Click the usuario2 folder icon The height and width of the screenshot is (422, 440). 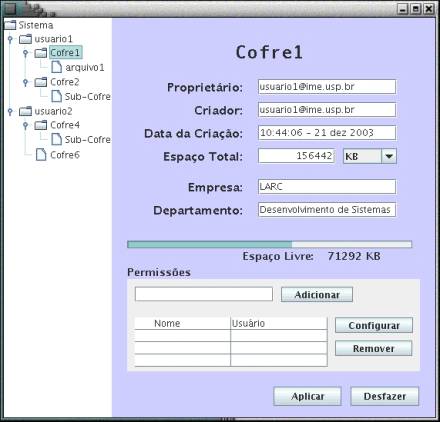pos(26,111)
